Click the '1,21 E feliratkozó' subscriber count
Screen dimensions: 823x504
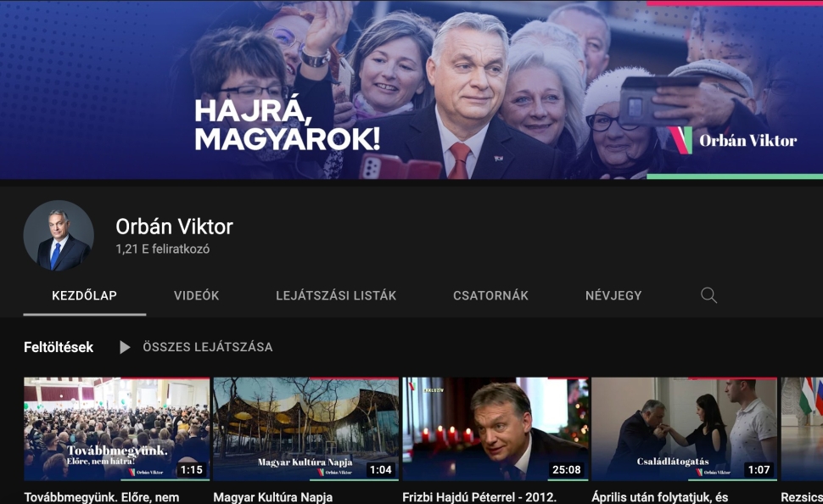coord(163,249)
